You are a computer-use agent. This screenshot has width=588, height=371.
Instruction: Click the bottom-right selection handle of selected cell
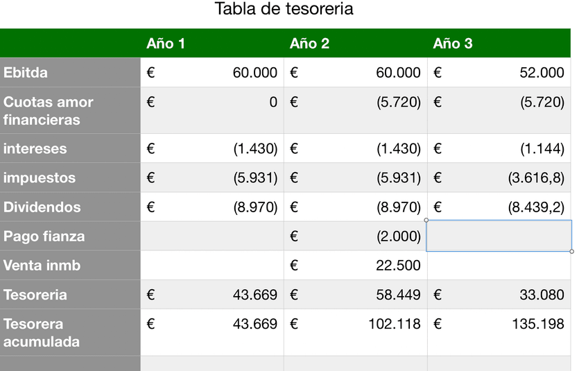click(x=572, y=251)
